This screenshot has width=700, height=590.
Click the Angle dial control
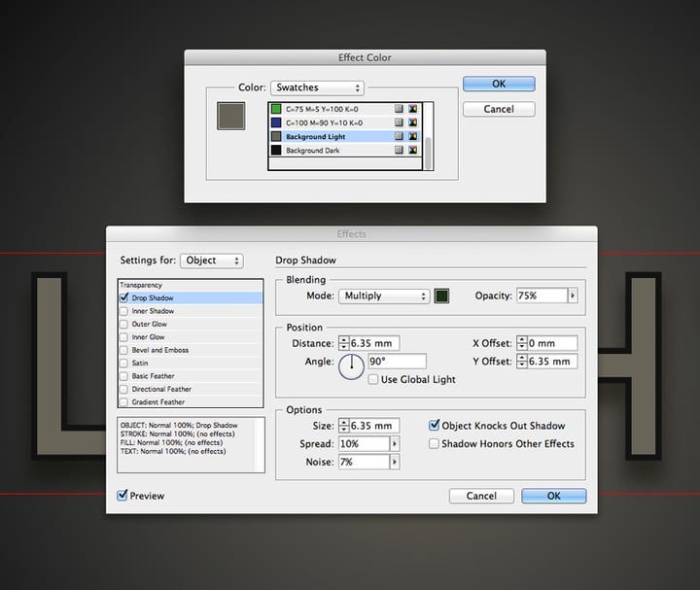click(351, 366)
